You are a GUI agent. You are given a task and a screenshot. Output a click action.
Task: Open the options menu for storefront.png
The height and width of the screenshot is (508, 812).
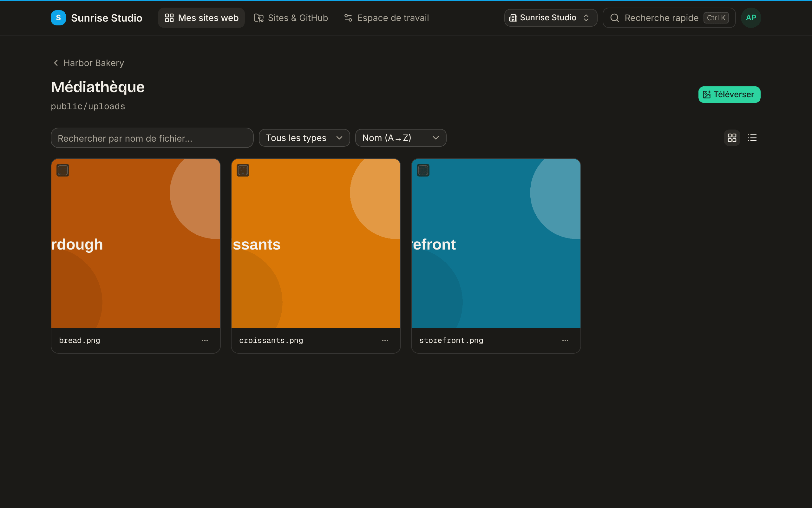click(x=565, y=340)
